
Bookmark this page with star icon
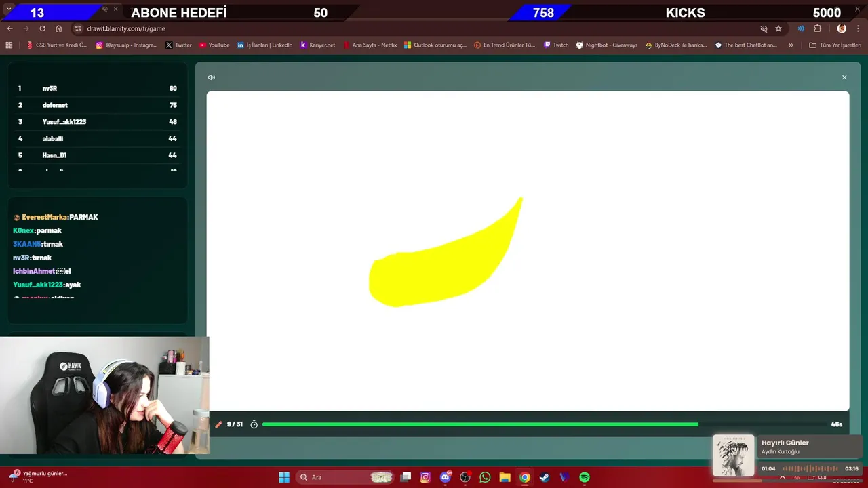778,28
